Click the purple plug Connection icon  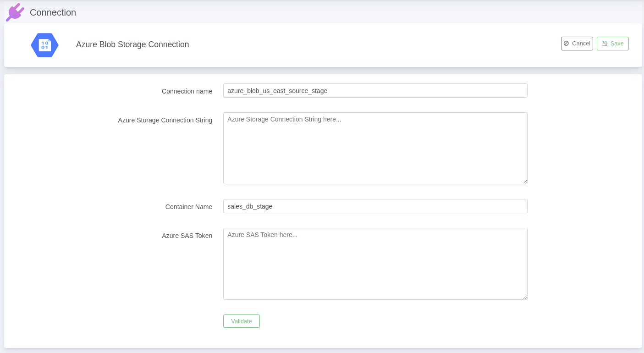pos(15,12)
